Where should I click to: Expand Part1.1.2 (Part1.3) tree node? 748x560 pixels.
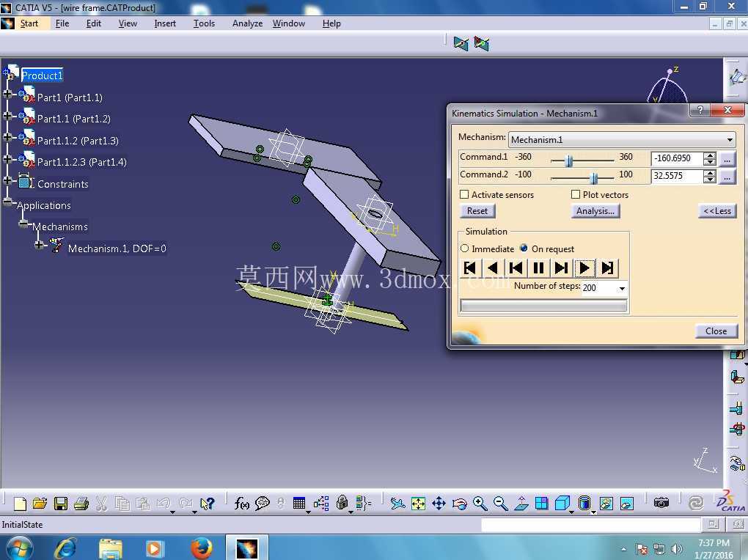coord(7,137)
